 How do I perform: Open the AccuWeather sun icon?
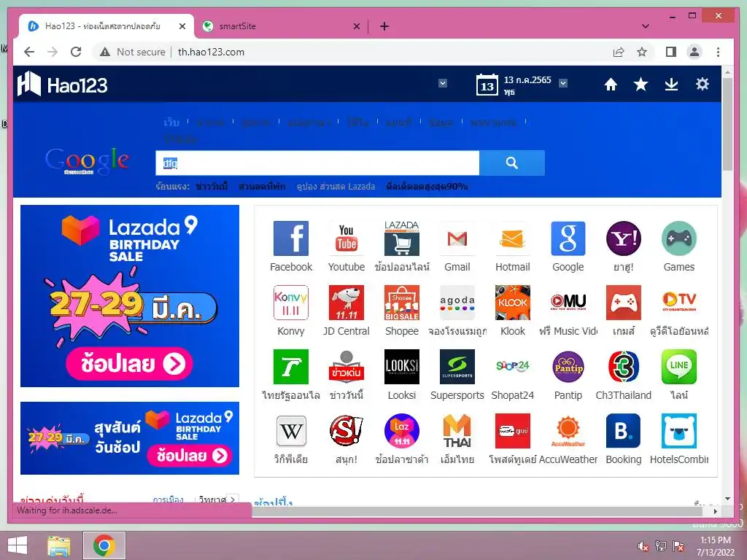(x=568, y=431)
